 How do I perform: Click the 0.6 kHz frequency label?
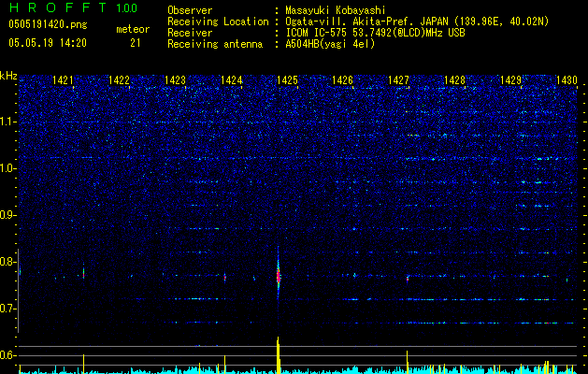coord(7,355)
